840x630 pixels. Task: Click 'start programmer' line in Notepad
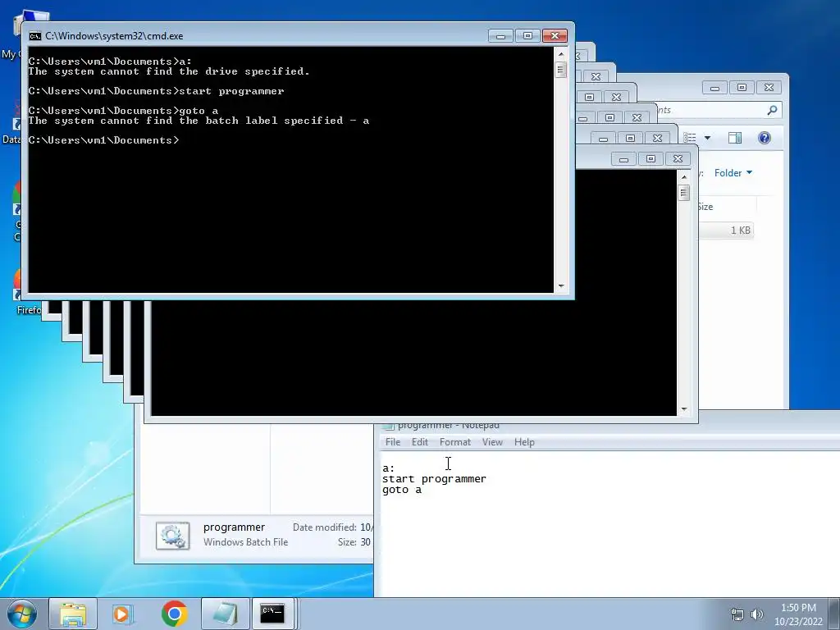coord(434,479)
